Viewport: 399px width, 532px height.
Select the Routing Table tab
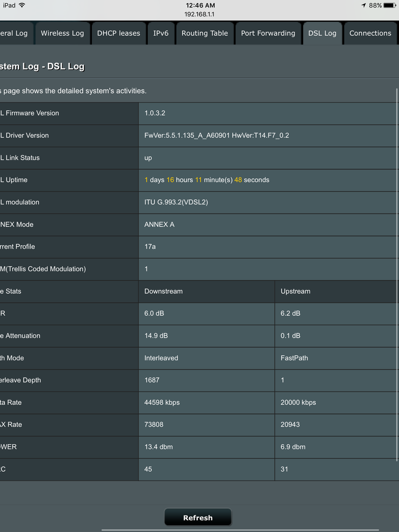[205, 33]
